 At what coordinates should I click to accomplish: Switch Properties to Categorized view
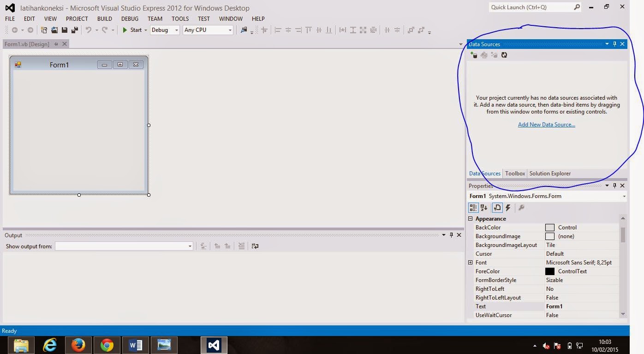coord(473,208)
